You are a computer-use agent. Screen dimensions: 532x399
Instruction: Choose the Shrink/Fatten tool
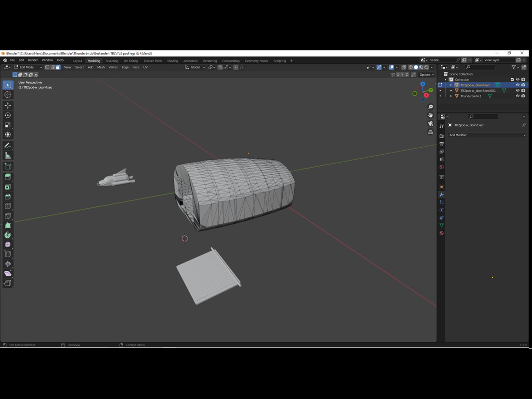pos(8,264)
